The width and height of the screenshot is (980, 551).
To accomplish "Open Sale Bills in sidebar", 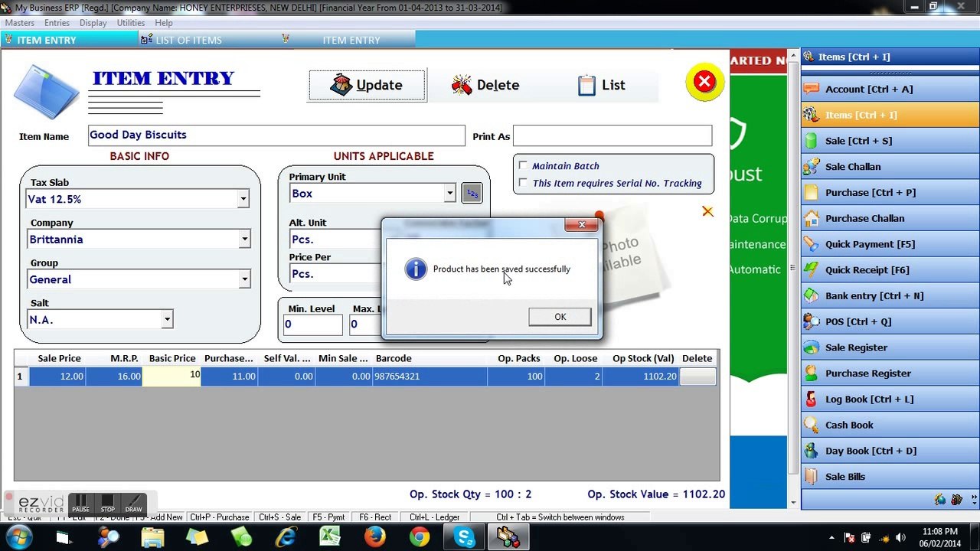I will tap(890, 477).
